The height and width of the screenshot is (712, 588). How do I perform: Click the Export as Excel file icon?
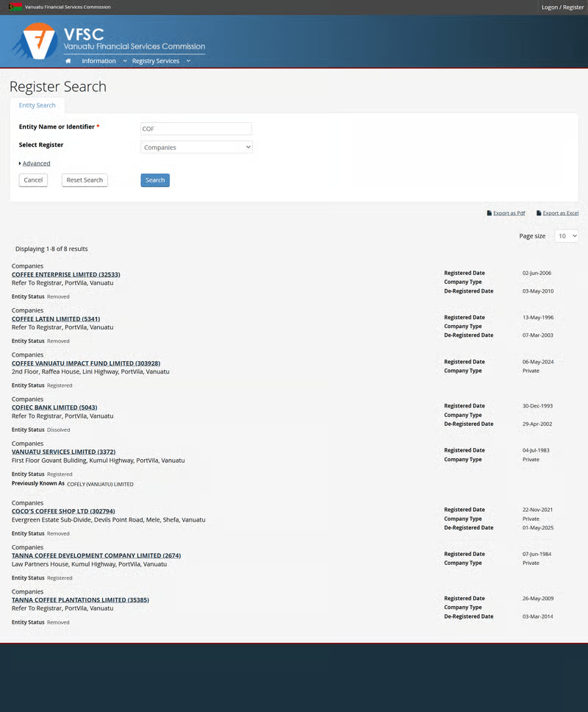539,213
